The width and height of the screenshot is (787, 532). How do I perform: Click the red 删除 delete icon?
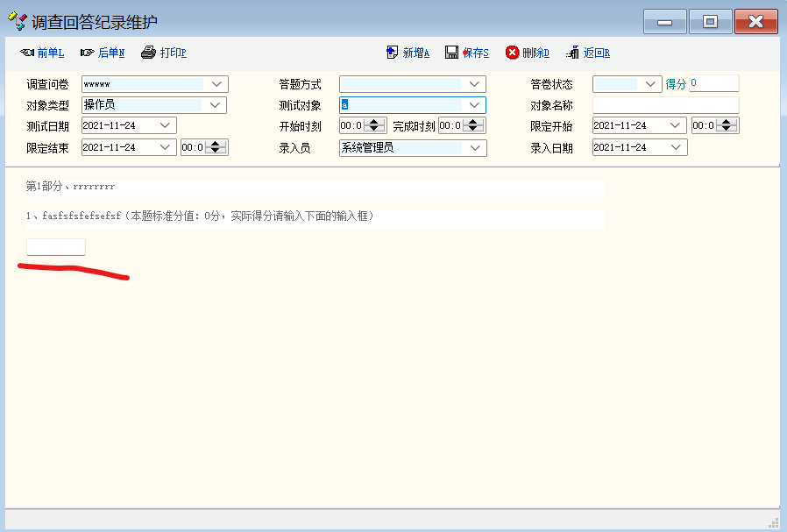pyautogui.click(x=512, y=53)
